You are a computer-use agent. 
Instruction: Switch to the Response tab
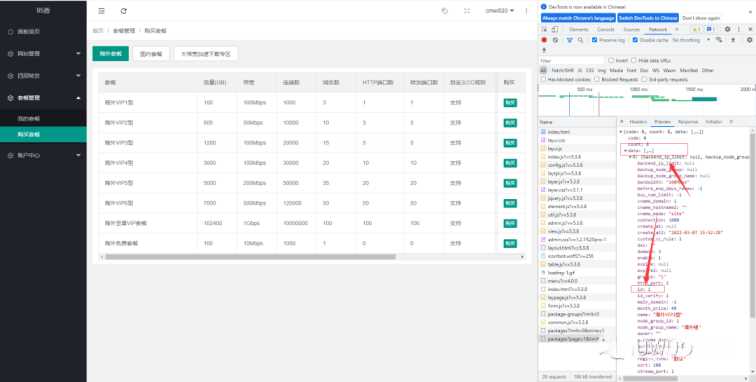coord(688,122)
